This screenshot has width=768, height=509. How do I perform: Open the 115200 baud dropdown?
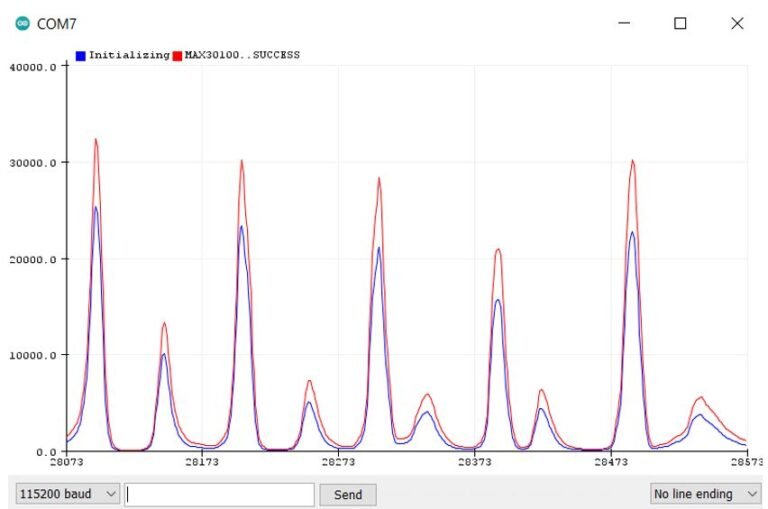tap(68, 494)
